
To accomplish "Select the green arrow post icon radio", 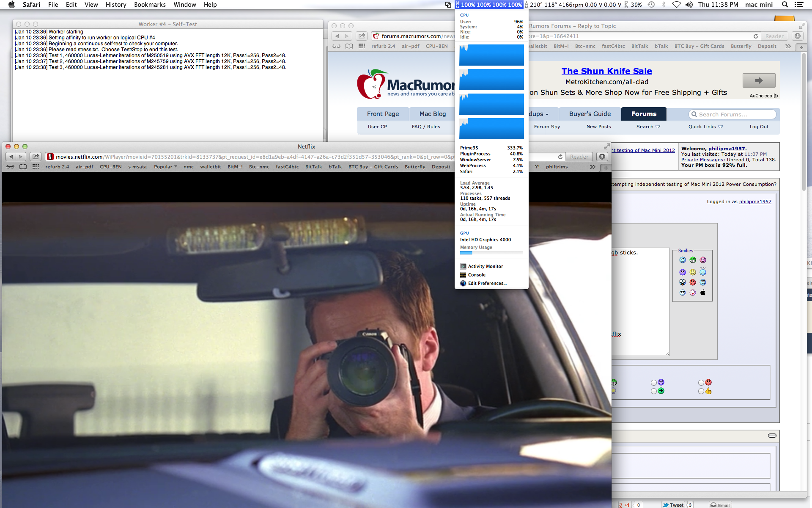I will click(654, 391).
